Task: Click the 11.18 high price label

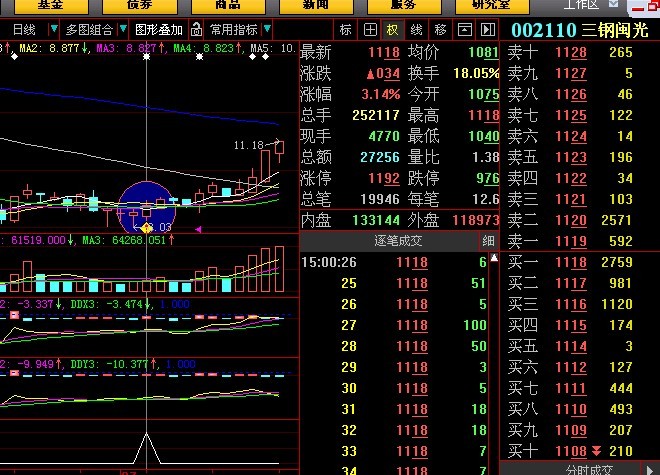Action: (248, 145)
